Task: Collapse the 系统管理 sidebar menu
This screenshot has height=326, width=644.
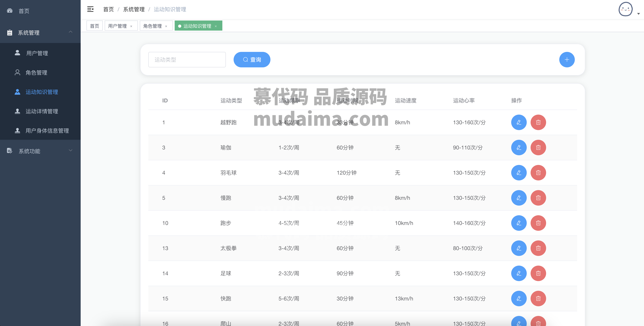Action: [x=40, y=33]
